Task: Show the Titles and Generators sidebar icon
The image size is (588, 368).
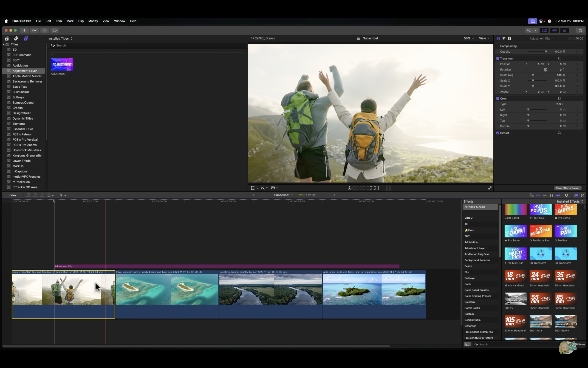Action: click(x=26, y=38)
